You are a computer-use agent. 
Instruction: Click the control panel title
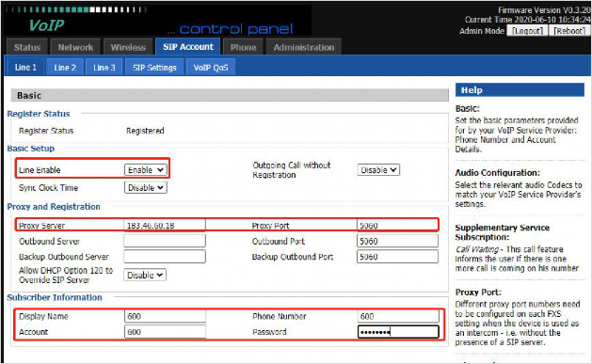231,28
